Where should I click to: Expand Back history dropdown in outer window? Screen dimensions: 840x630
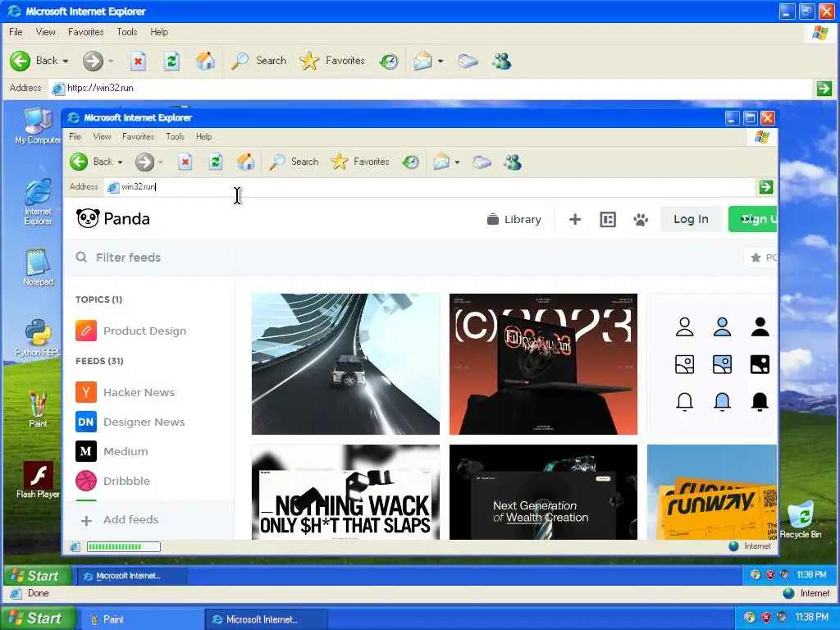pos(66,61)
